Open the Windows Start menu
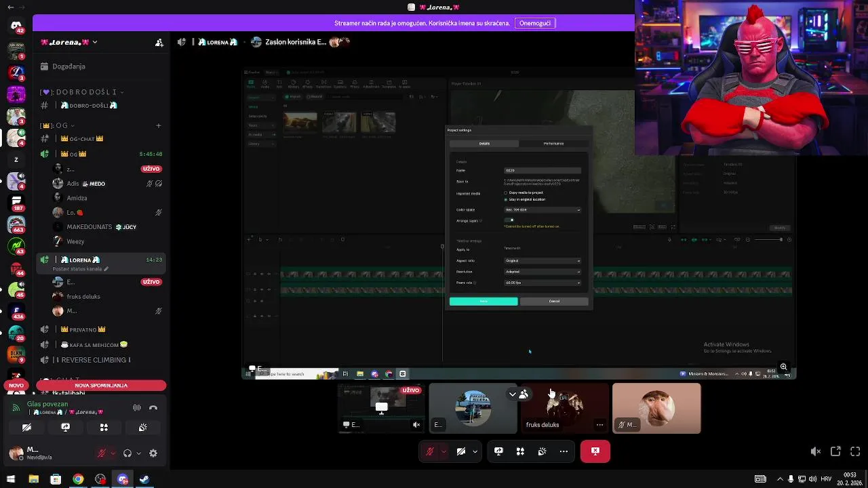Viewport: 868px width, 488px height. [x=11, y=479]
